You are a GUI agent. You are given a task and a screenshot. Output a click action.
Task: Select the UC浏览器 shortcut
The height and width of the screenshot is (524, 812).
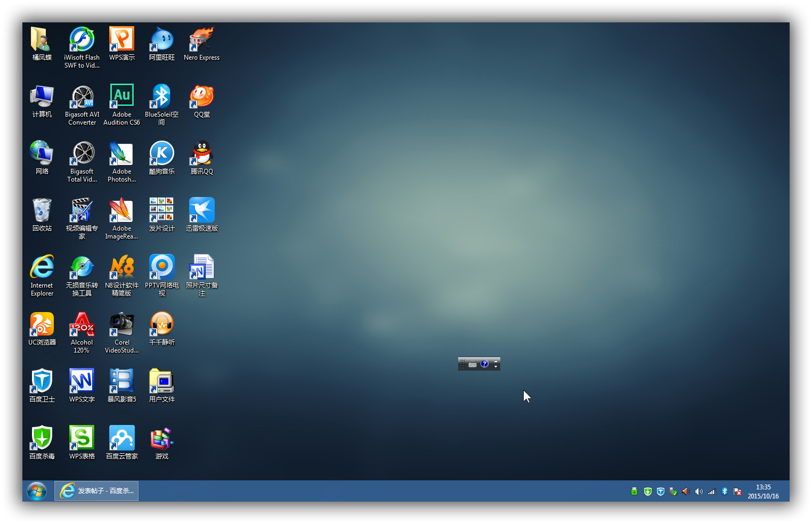tap(42, 329)
